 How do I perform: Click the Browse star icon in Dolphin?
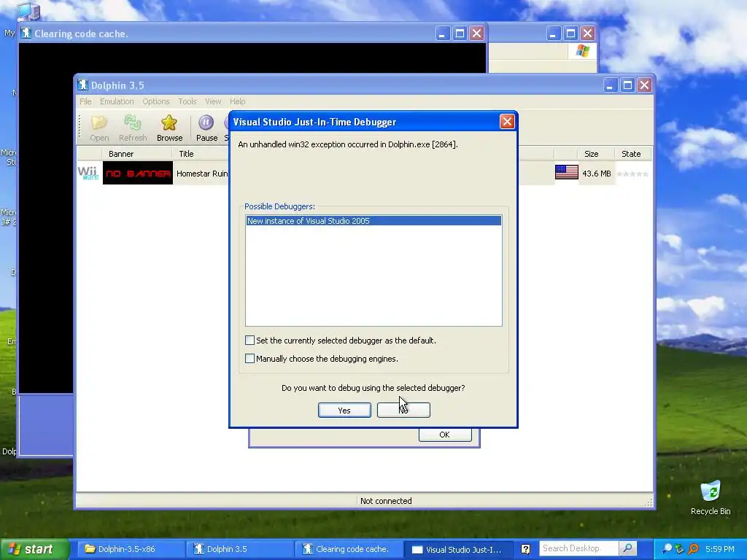point(169,128)
